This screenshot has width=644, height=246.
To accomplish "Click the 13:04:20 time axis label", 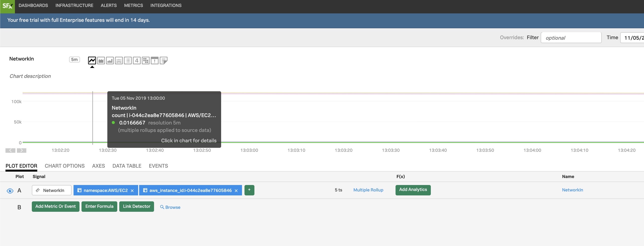I will pos(627,151).
